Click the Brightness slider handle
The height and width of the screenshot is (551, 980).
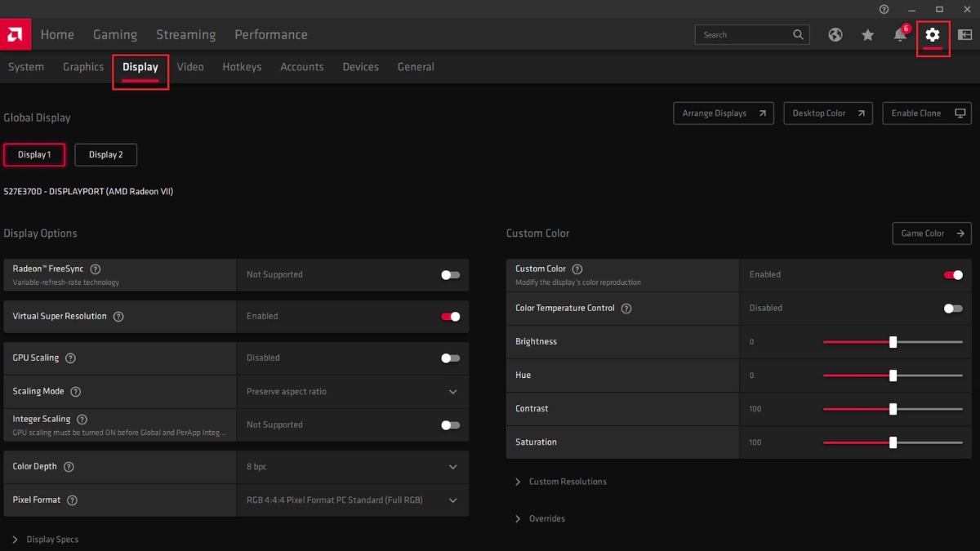pyautogui.click(x=893, y=342)
